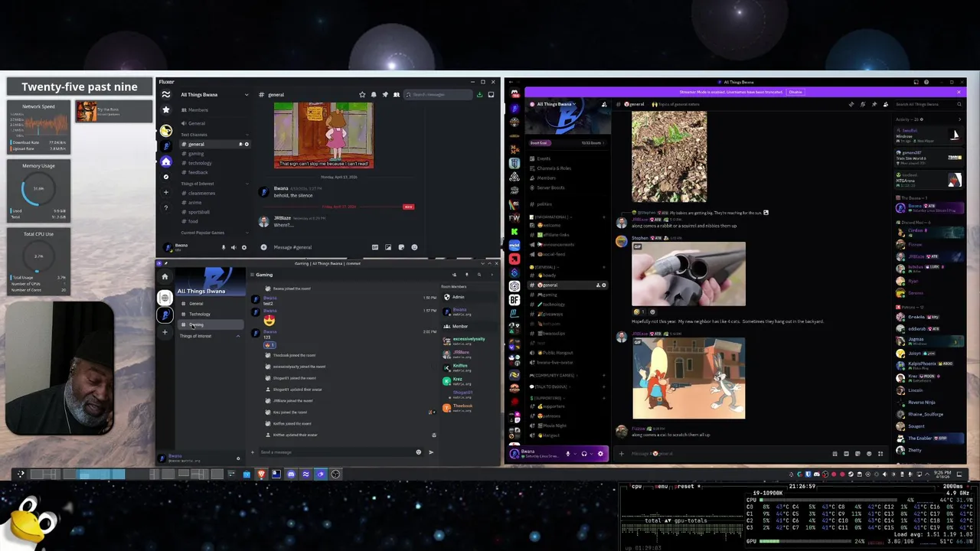Mute the microphone in Fluxer user panel

224,247
